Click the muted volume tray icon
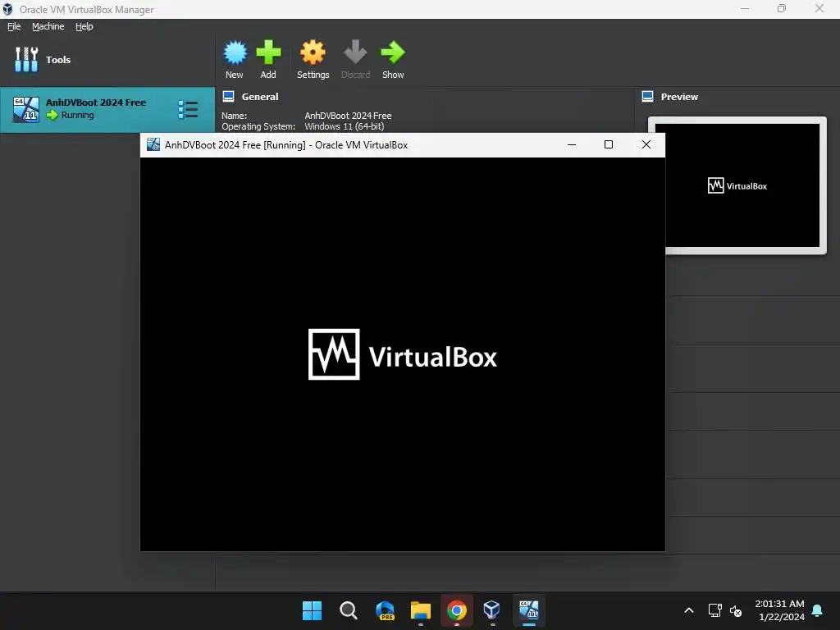Screen dimensions: 840x630 [736, 610]
